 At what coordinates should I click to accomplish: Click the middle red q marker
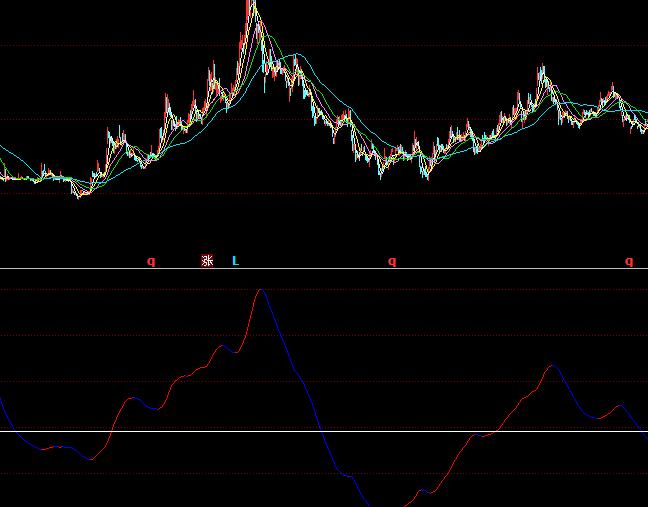[392, 261]
